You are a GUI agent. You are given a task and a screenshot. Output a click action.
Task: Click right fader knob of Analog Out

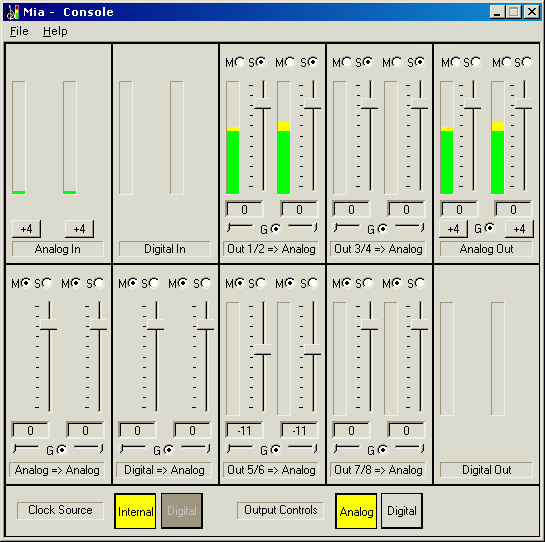click(x=524, y=104)
